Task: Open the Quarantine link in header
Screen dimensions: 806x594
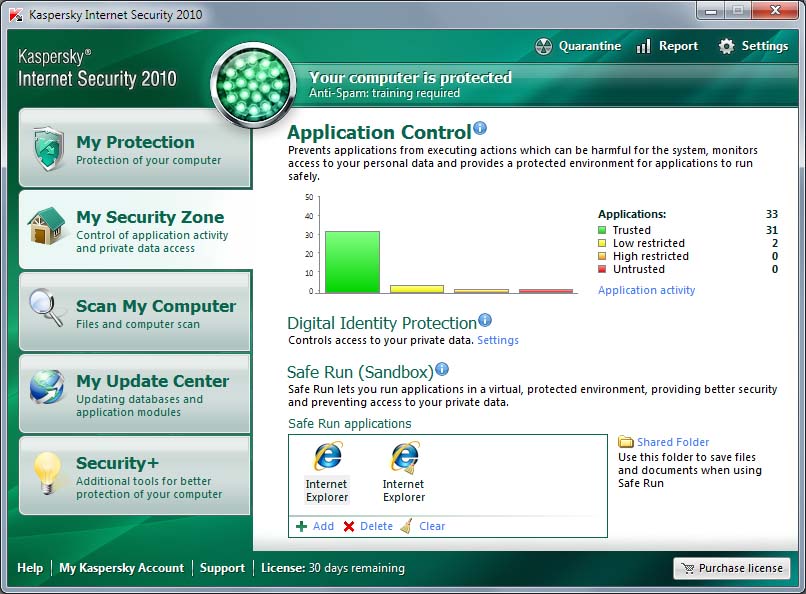Action: [590, 46]
